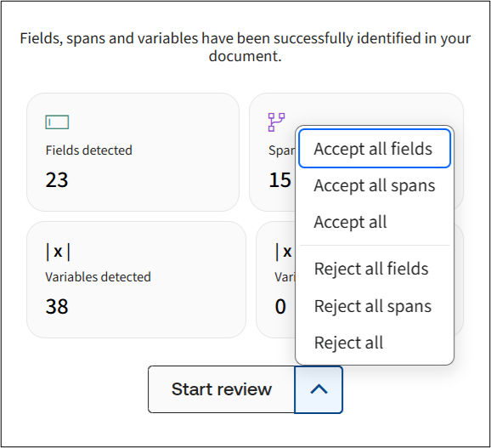
Task: Select Reject all spans menu entry
Action: pos(375,306)
